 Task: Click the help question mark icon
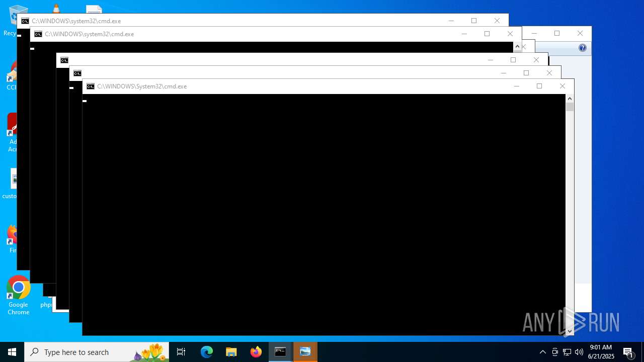(583, 48)
